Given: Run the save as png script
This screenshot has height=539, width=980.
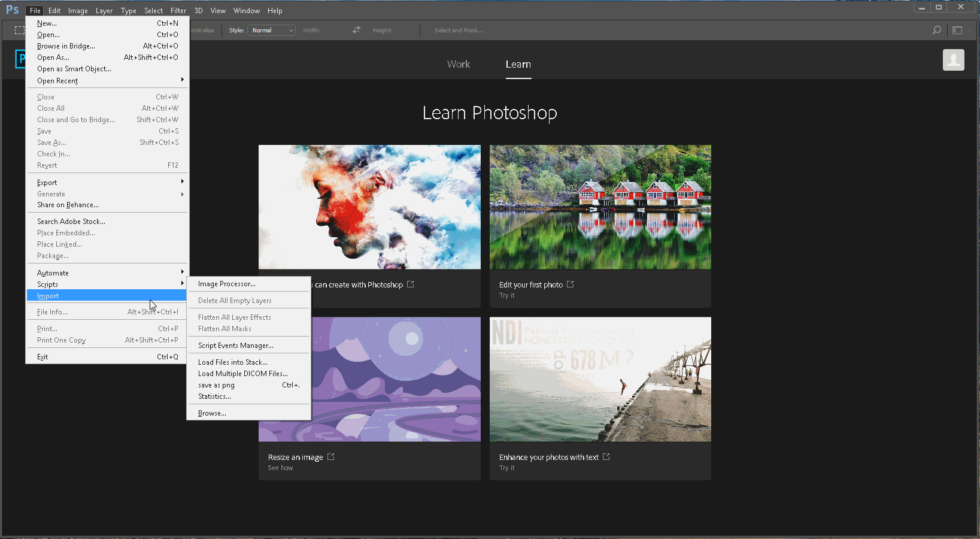Looking at the screenshot, I should [x=248, y=385].
